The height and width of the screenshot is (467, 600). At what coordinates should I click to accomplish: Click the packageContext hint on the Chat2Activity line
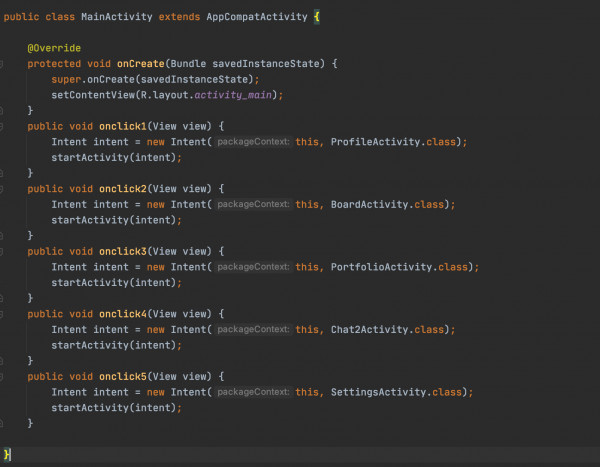click(x=253, y=330)
